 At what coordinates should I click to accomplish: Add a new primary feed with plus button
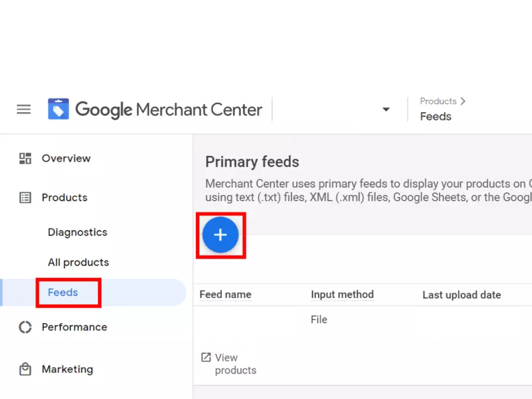coord(220,235)
